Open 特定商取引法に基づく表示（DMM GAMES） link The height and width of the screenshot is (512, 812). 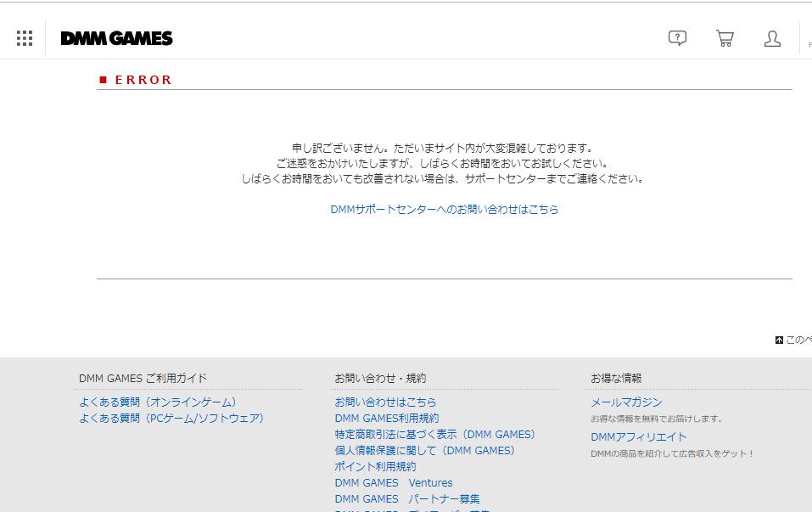(435, 434)
